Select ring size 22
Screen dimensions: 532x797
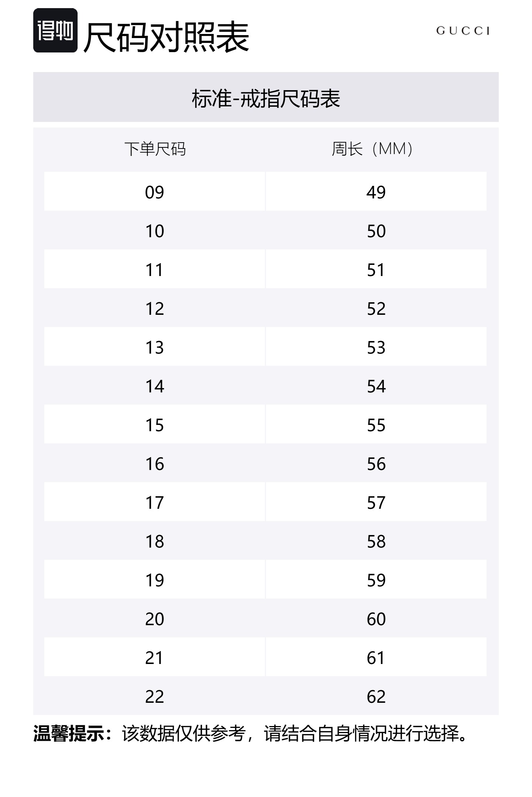(x=154, y=696)
